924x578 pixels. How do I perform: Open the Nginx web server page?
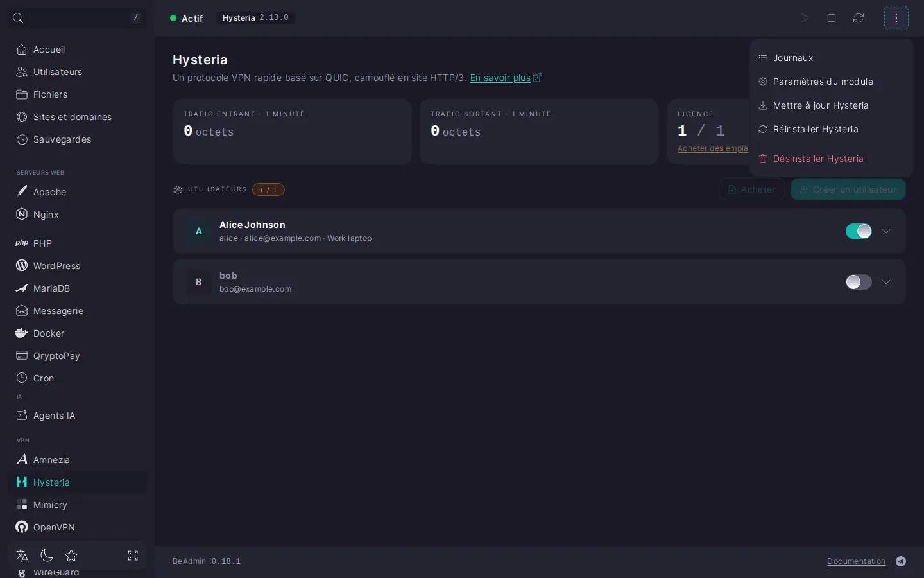point(77,215)
